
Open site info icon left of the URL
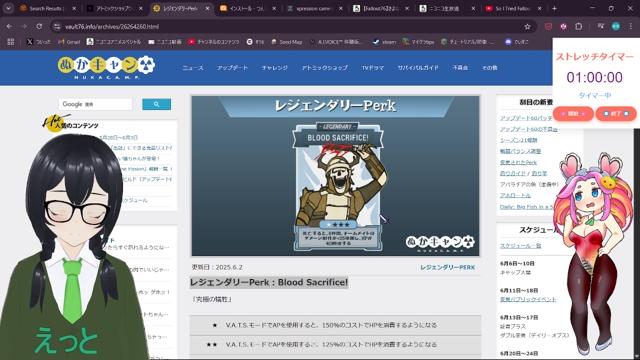pyautogui.click(x=57, y=27)
